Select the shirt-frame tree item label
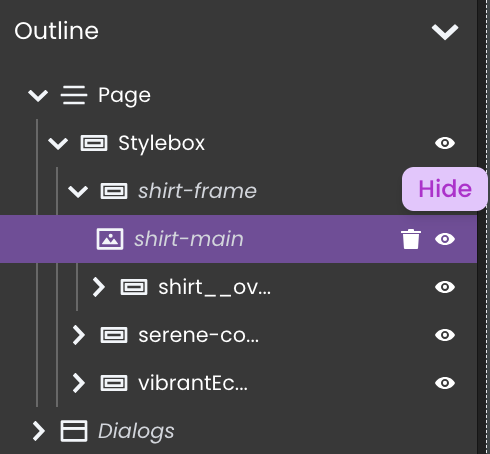The image size is (490, 454). 197,191
